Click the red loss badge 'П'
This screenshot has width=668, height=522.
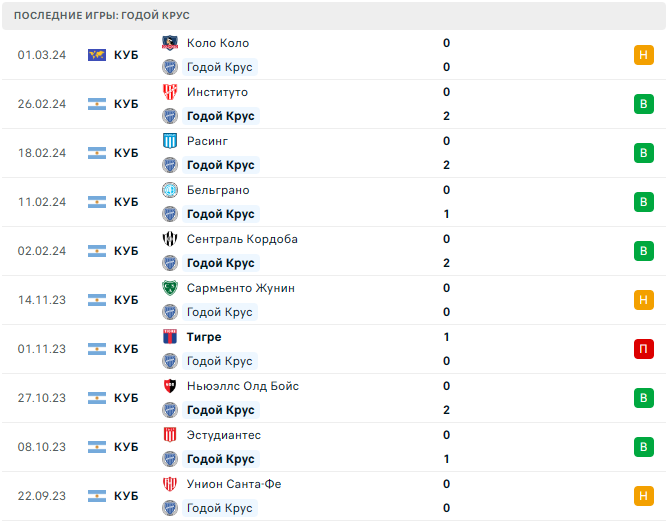point(643,349)
